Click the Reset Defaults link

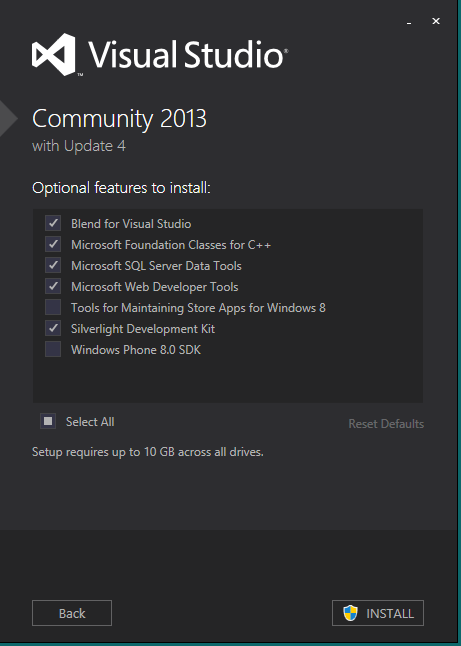tap(386, 424)
